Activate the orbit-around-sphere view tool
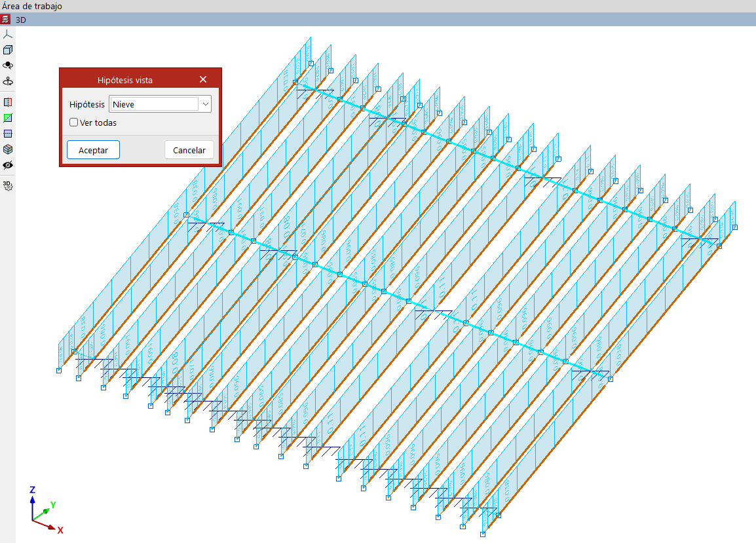This screenshot has width=756, height=543. [x=8, y=66]
